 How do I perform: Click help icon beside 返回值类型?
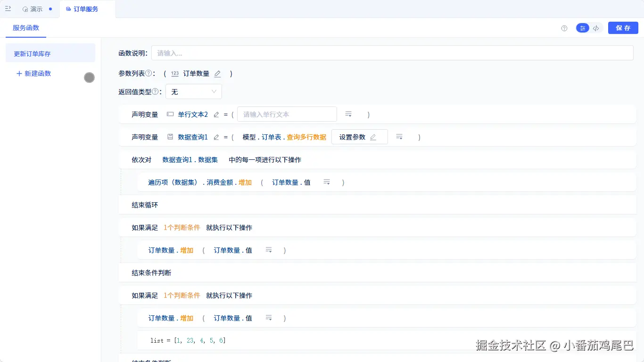coord(155,91)
